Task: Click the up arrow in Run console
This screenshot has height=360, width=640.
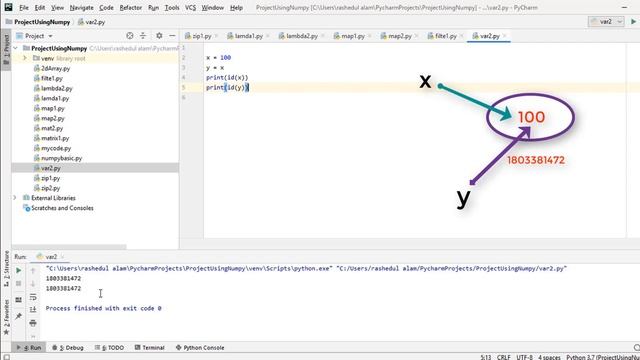Action: [33, 271]
